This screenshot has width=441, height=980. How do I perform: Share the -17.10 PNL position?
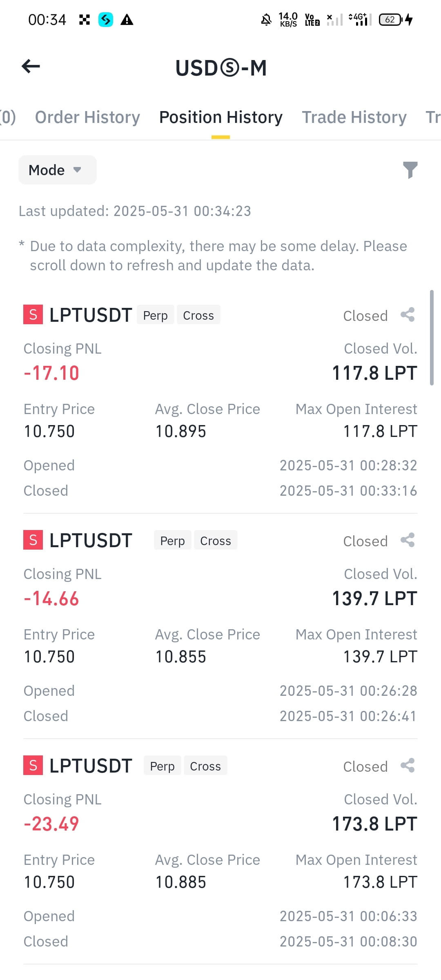tap(408, 315)
